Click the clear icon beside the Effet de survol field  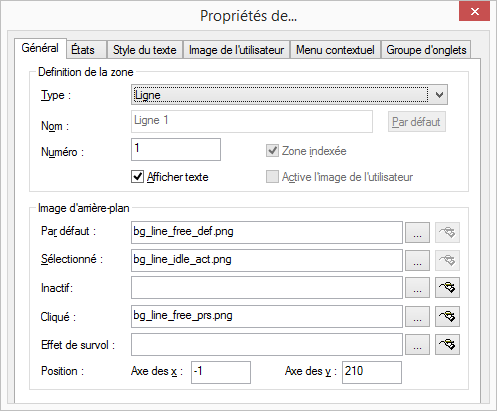(x=447, y=344)
